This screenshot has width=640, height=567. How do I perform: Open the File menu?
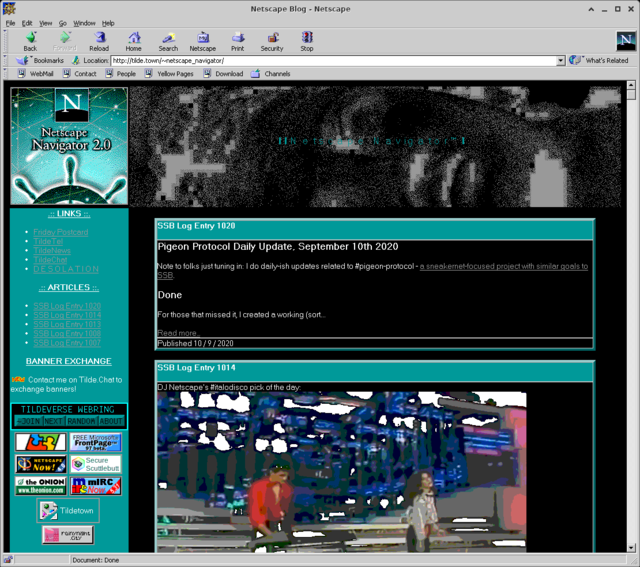10,23
